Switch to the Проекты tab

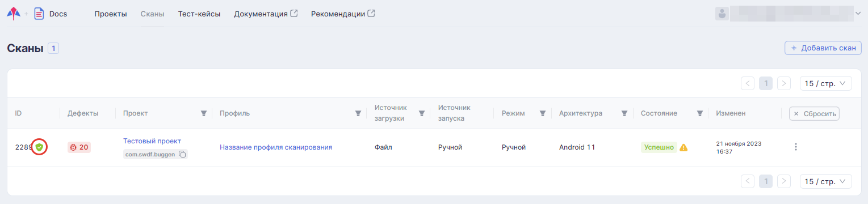coord(111,14)
